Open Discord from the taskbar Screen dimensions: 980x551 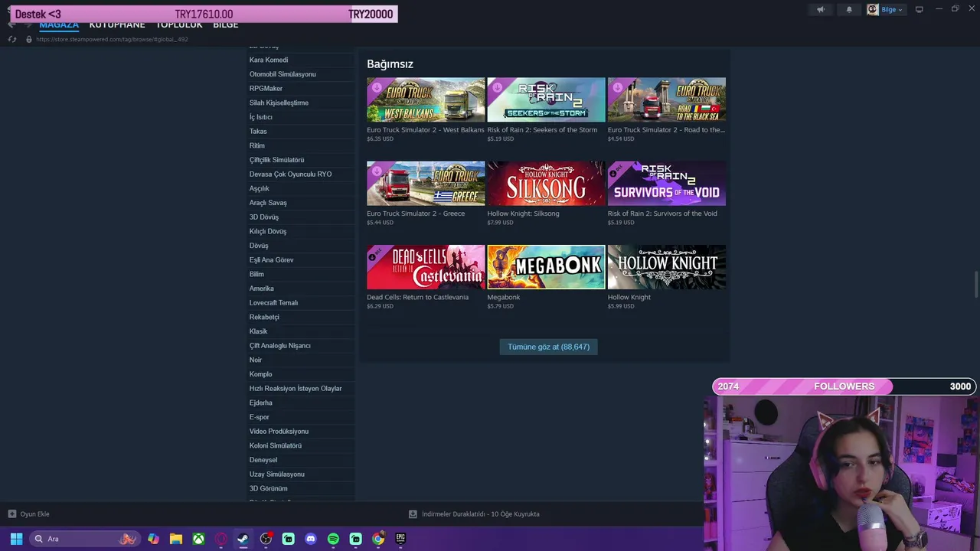(311, 539)
